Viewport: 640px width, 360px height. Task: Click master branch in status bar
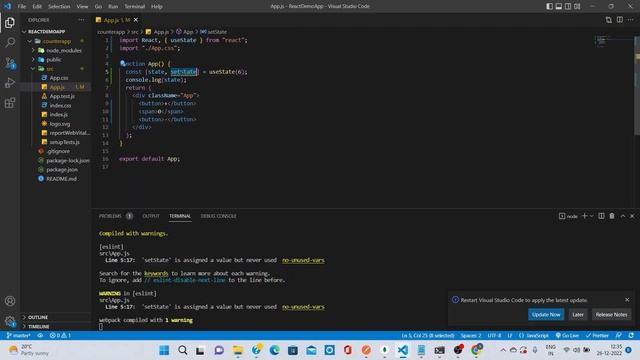(18, 336)
